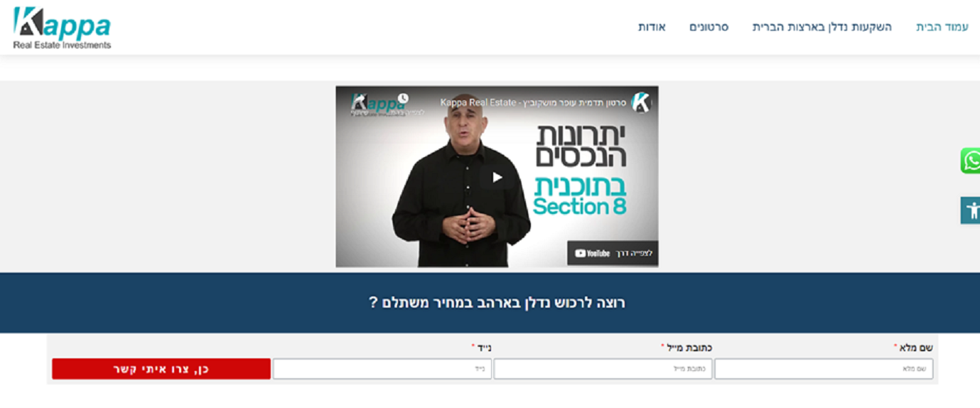This screenshot has height=408, width=980.
Task: Click the 'שם מלא' field label
Action: pyautogui.click(x=915, y=348)
